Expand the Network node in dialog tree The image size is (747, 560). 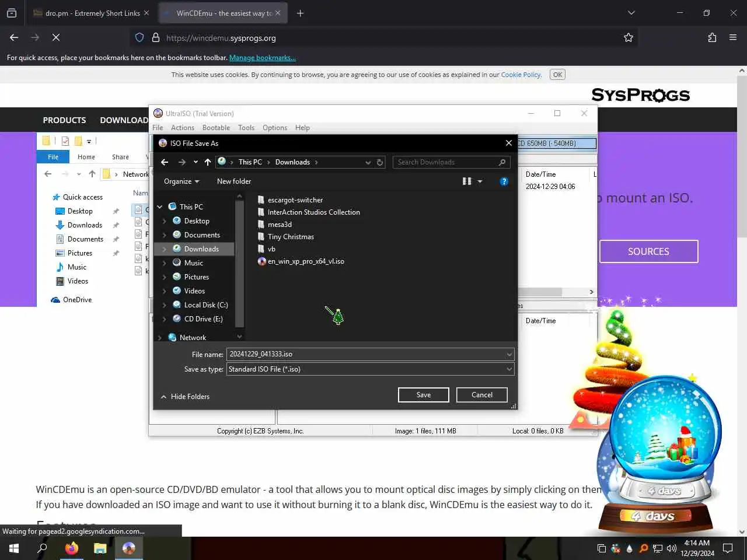tap(160, 338)
